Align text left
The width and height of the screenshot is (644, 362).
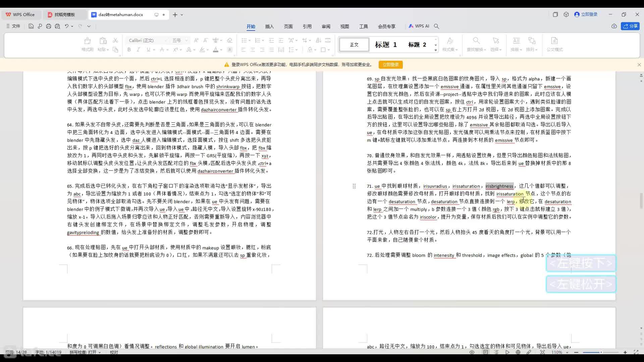coord(244,50)
